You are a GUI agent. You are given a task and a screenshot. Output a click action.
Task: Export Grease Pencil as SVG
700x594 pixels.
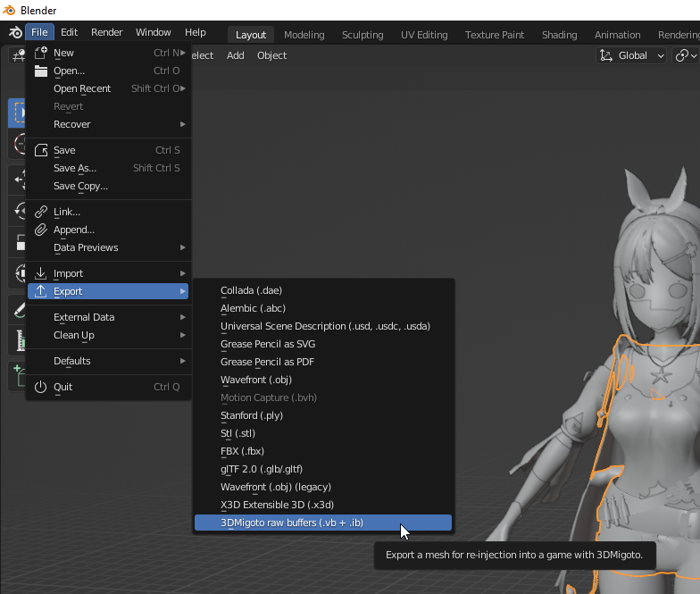(323, 344)
